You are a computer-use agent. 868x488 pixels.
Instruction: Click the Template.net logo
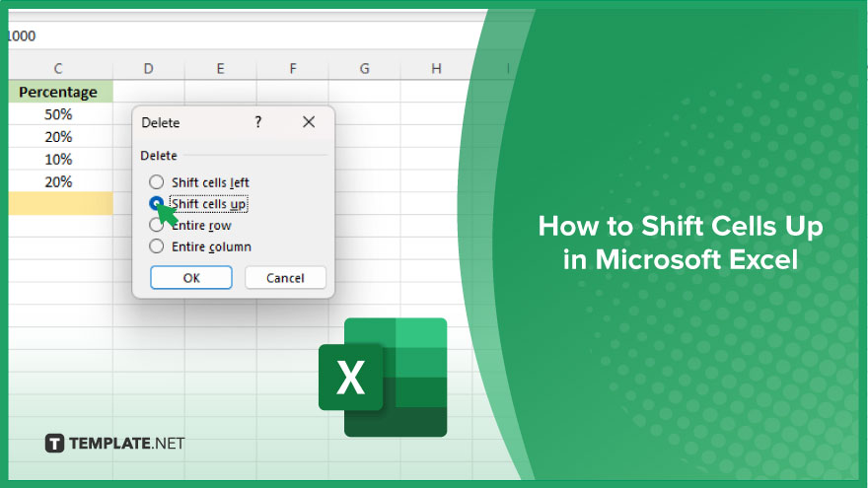114,444
